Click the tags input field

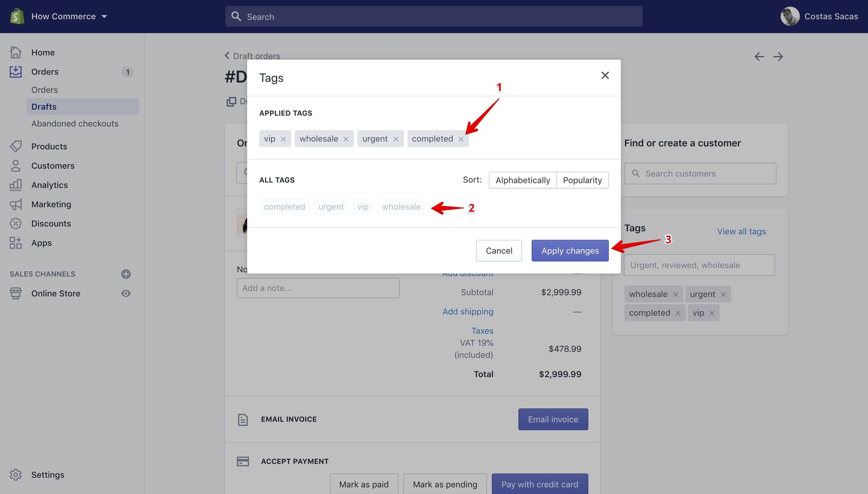699,265
